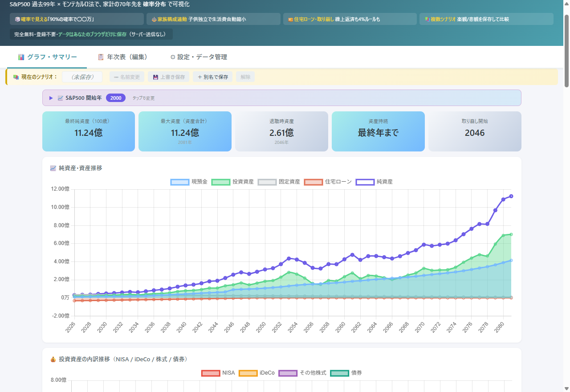This screenshot has height=392, width=570.
Task: Click the floppy disk icon on 上書き保存
Action: (155, 77)
